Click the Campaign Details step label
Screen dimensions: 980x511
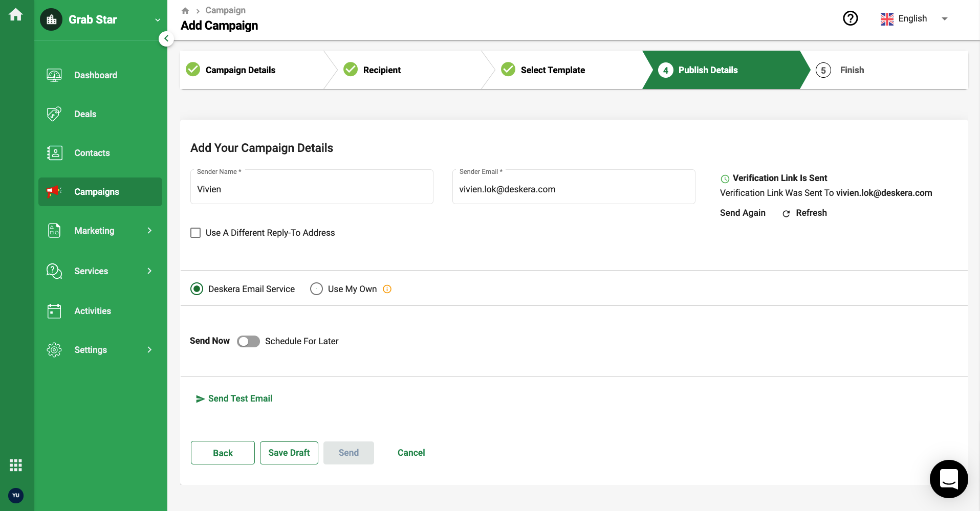[x=241, y=70]
